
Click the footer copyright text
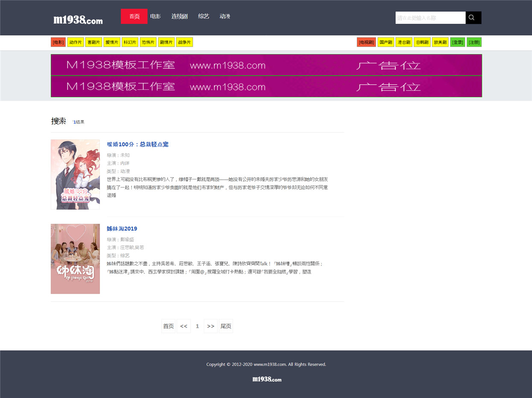point(266,364)
